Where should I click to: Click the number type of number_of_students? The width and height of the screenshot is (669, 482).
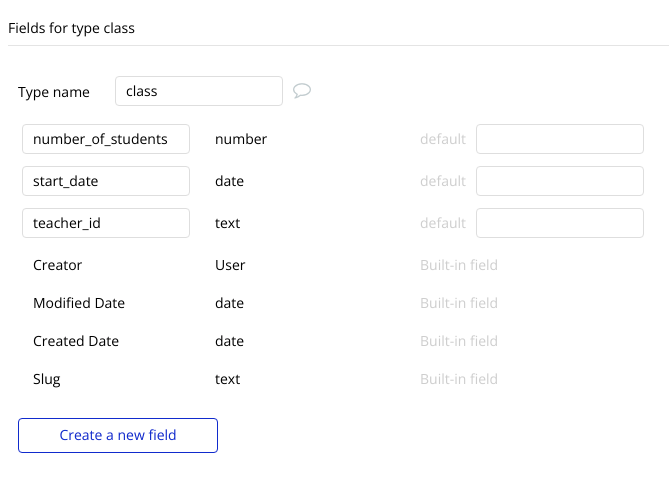[241, 139]
